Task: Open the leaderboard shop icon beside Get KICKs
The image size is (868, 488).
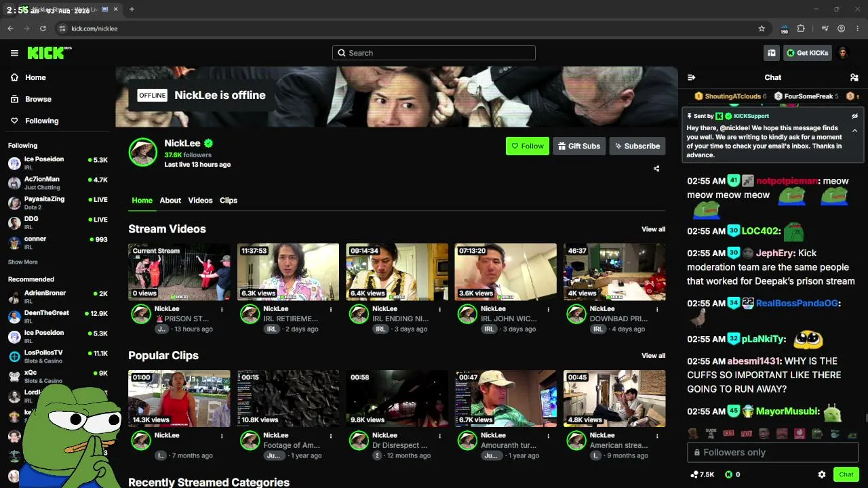Action: coord(772,53)
